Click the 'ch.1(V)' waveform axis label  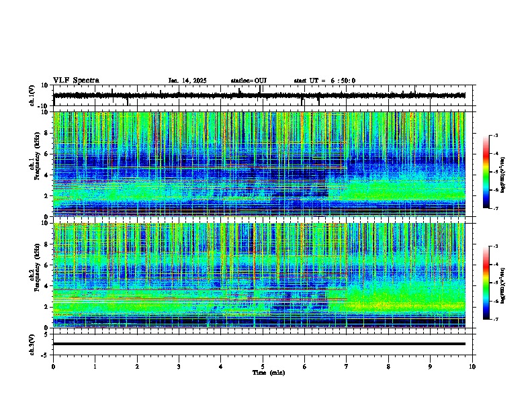(x=32, y=95)
